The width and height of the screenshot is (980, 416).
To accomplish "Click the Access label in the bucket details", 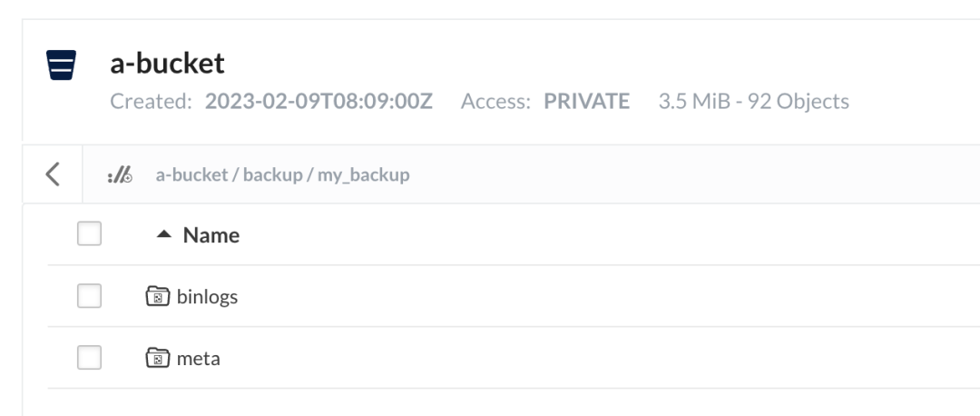I will tap(495, 101).
